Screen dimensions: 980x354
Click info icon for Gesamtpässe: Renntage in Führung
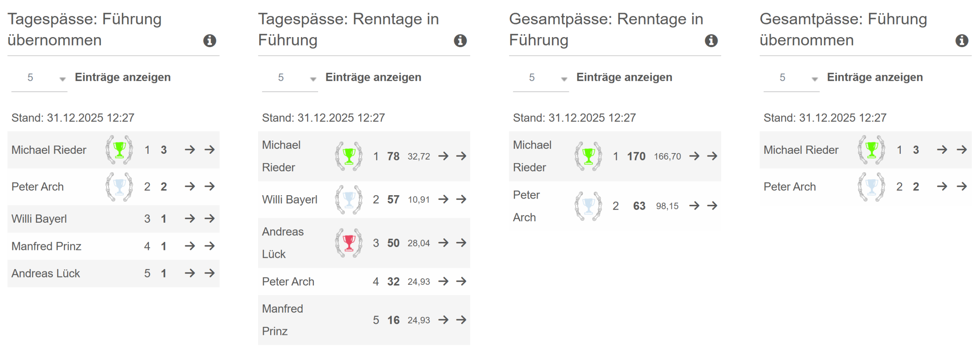tap(711, 40)
